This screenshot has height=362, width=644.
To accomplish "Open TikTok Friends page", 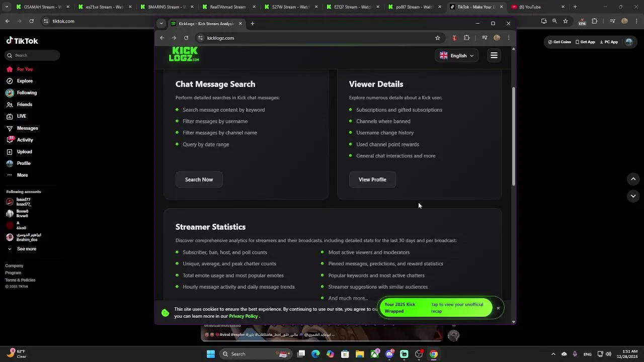I will click(20, 105).
